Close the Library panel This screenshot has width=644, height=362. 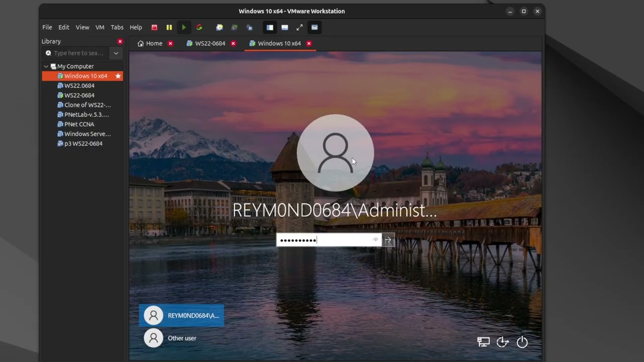[120, 41]
